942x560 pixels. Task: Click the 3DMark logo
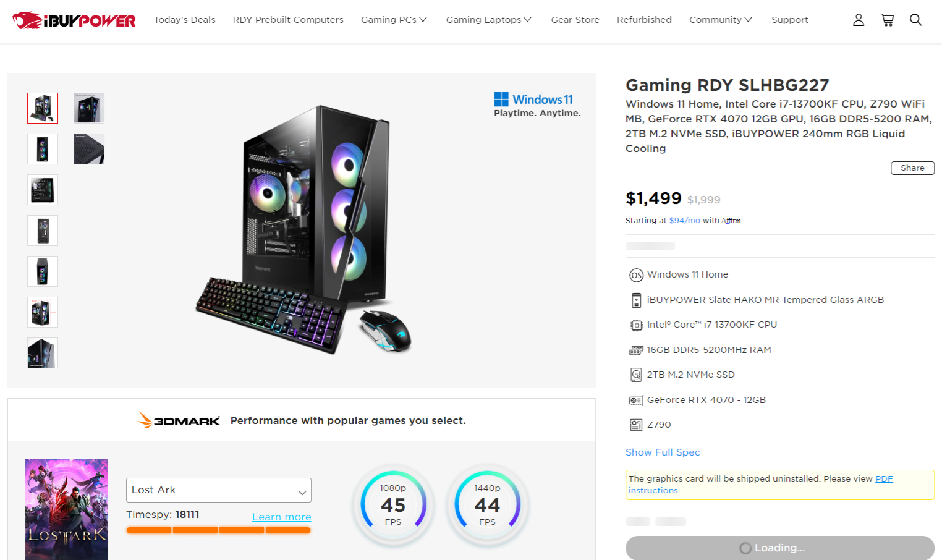[x=179, y=420]
